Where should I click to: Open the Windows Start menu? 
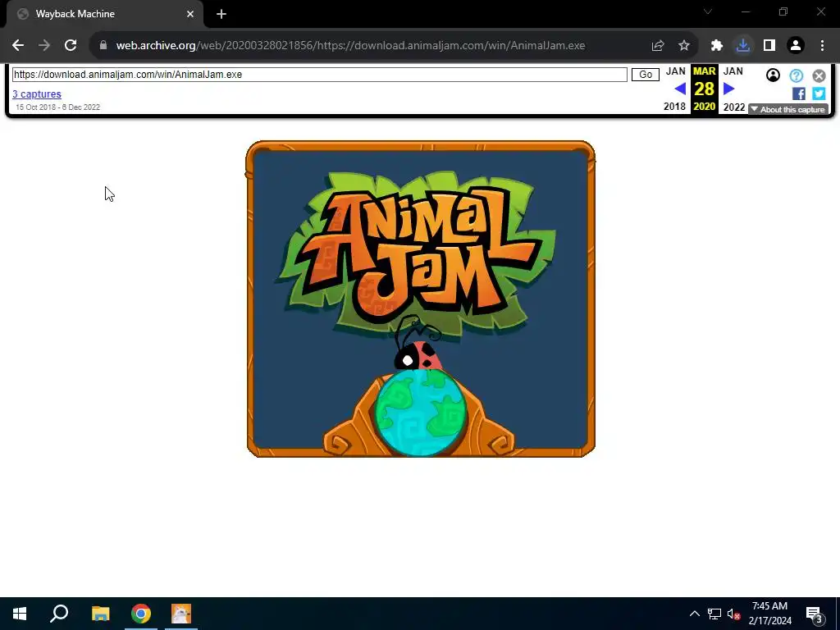click(20, 614)
